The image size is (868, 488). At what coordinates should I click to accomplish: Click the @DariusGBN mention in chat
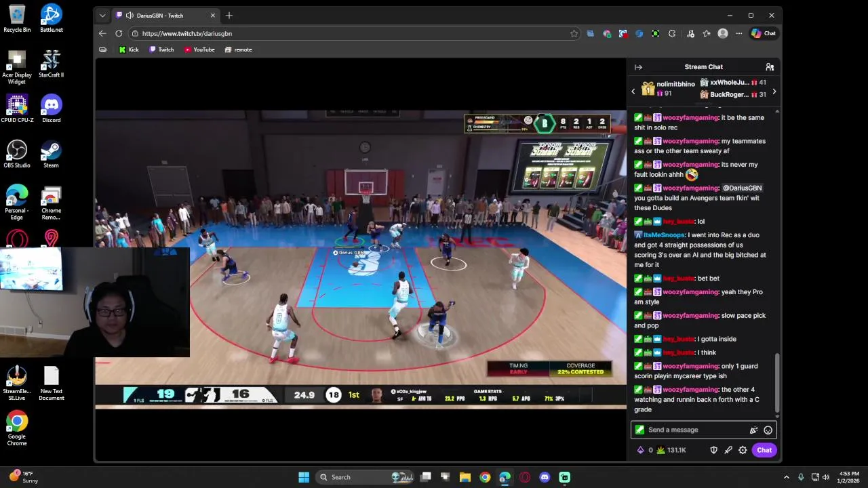[x=742, y=188]
